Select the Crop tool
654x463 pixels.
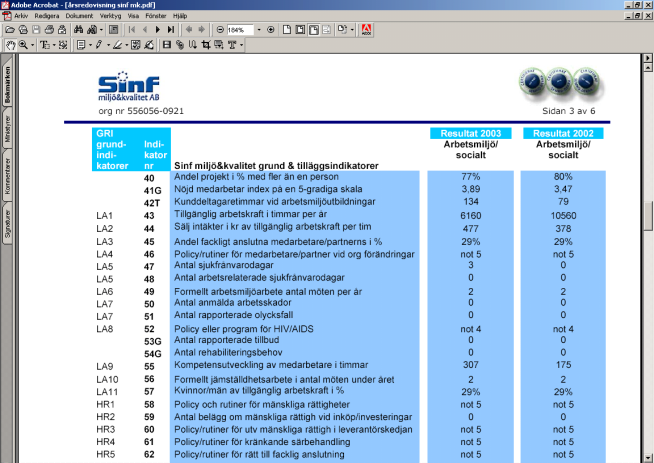(206, 45)
